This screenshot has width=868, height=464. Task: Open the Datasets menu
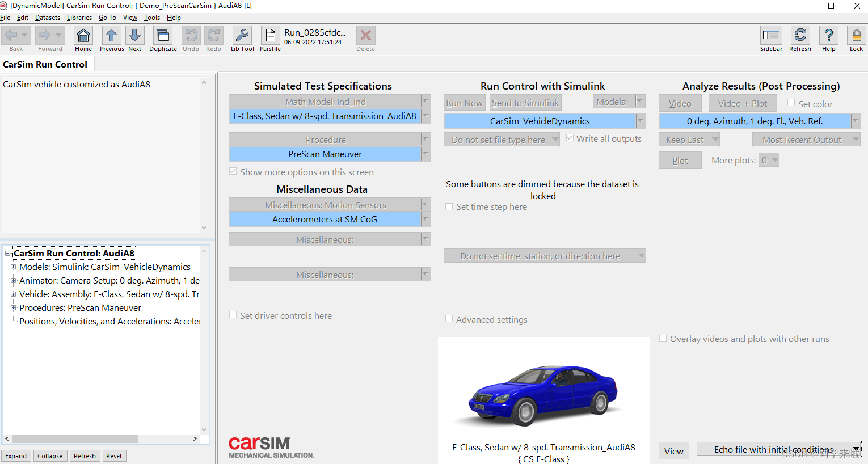click(48, 18)
